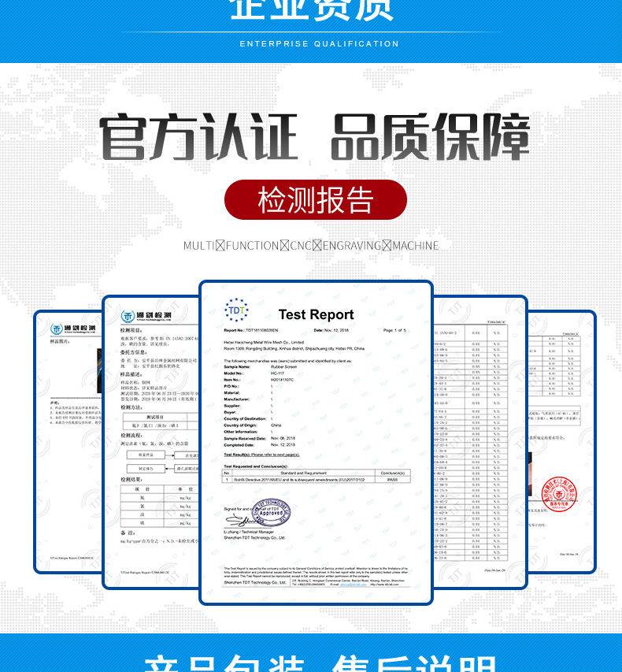Click the 通测检测 logo on leftmost document
Viewport: 622px width, 672px height.
[x=72, y=329]
